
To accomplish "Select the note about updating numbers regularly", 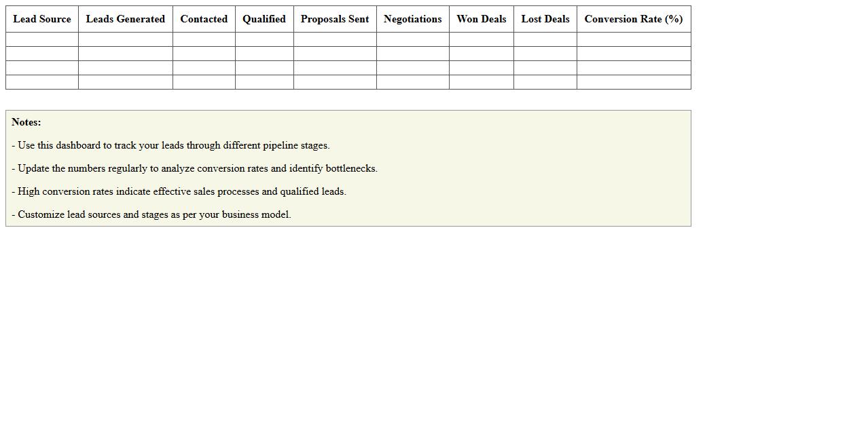I will pos(194,168).
